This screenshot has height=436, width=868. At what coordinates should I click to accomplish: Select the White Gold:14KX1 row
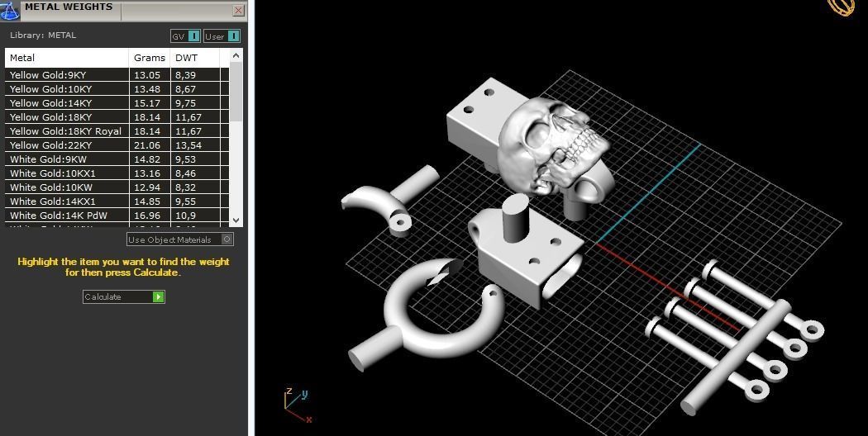pos(117,201)
